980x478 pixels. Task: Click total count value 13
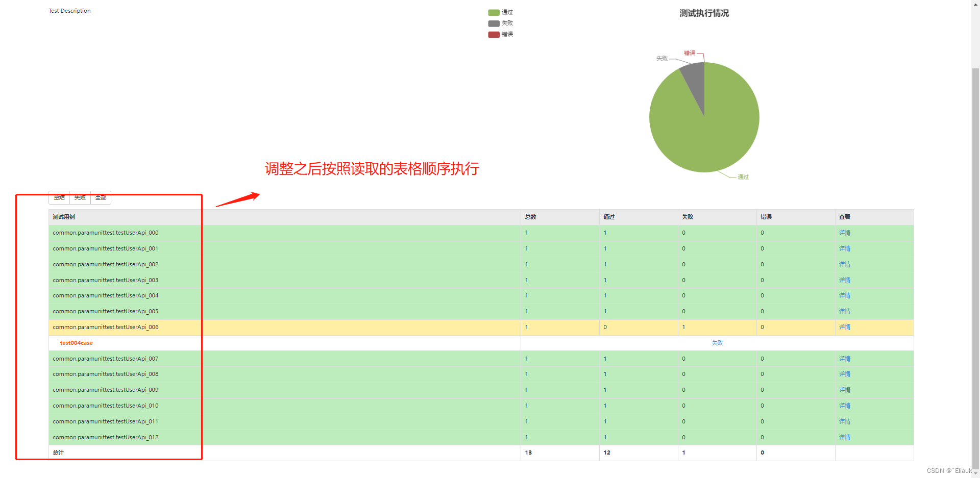pos(528,452)
